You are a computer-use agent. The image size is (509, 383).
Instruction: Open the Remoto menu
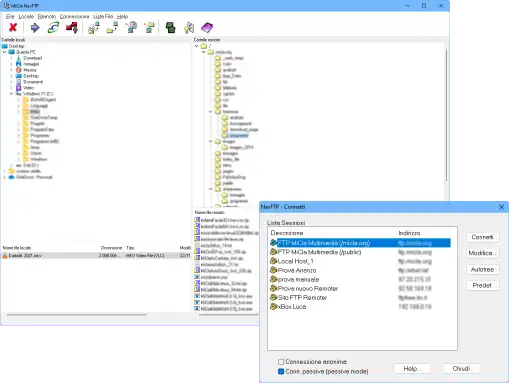tap(47, 16)
